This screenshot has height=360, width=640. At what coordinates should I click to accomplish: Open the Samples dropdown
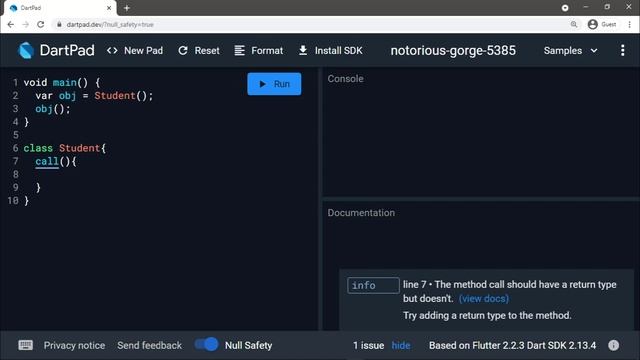[x=571, y=51]
